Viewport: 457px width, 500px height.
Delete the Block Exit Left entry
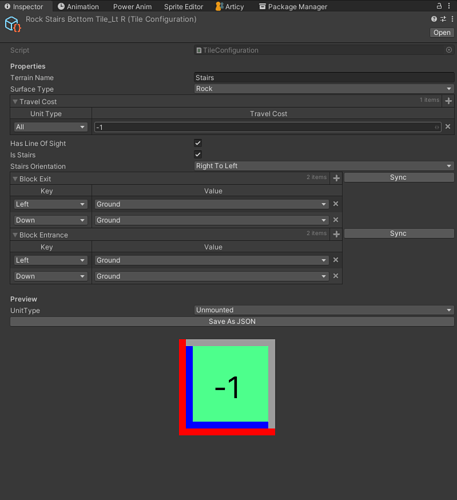(336, 204)
